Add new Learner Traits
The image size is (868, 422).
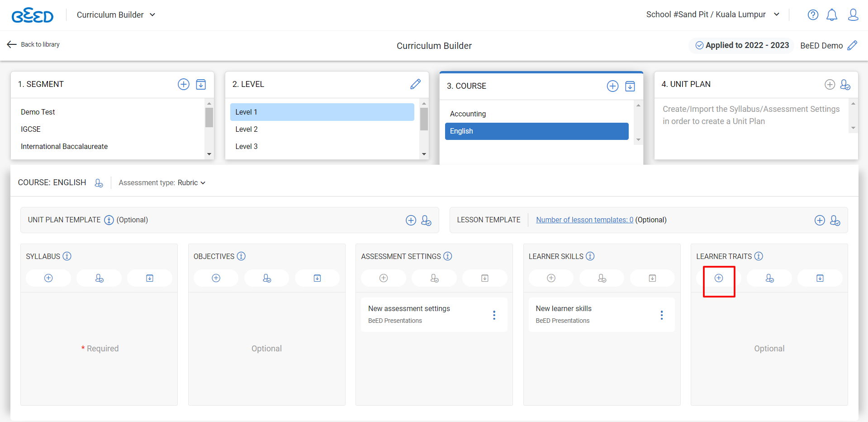pos(719,278)
